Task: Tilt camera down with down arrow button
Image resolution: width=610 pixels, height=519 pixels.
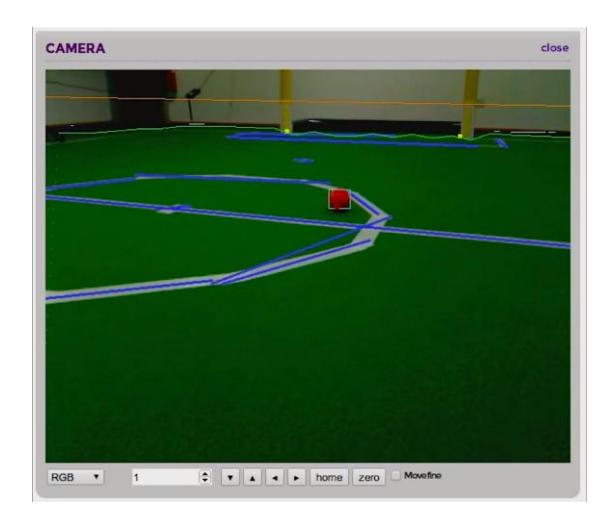Action: 230,477
